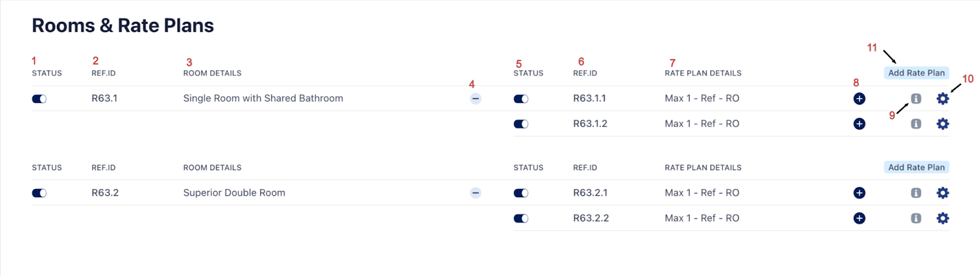Open the info icon for rate plan R63.1.1

[916, 99]
